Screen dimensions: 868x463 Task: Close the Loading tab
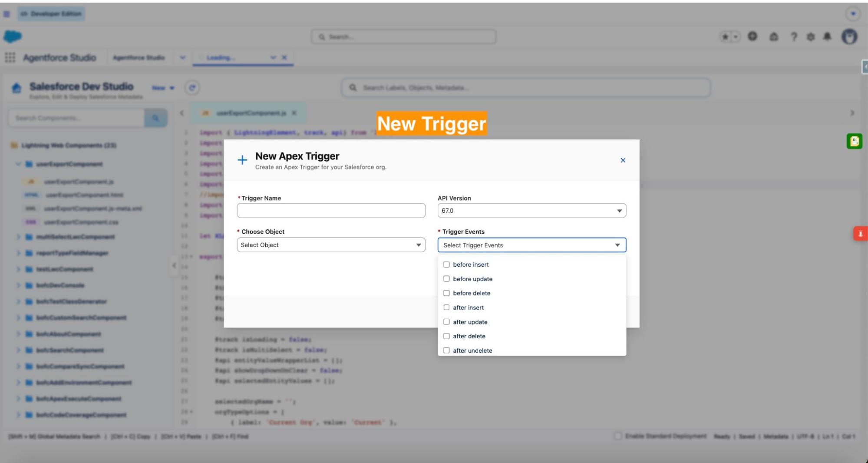pos(284,57)
